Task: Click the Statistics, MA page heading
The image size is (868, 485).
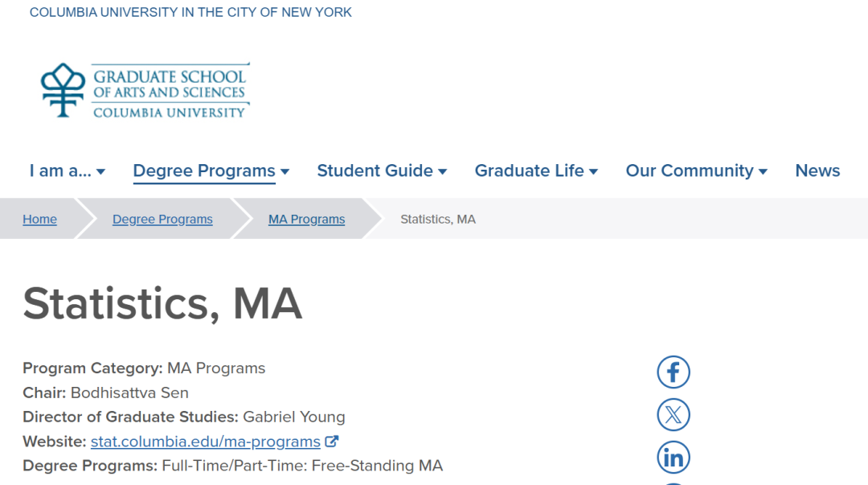Action: point(162,303)
